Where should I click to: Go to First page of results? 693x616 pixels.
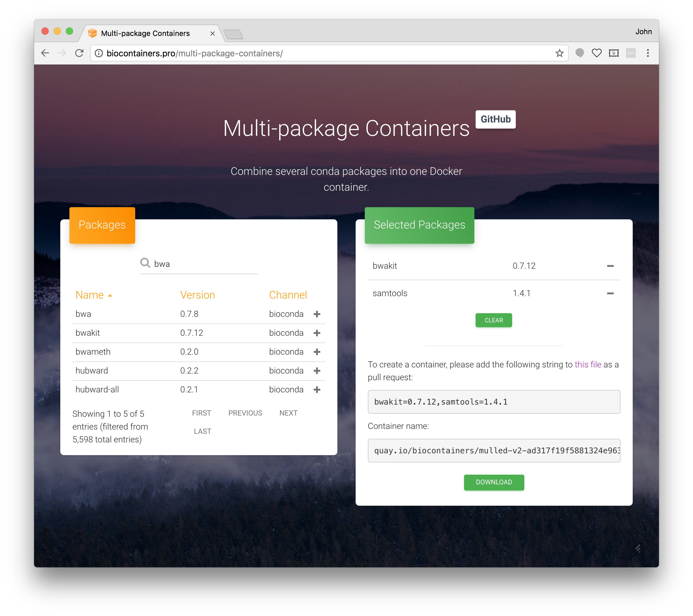click(201, 413)
